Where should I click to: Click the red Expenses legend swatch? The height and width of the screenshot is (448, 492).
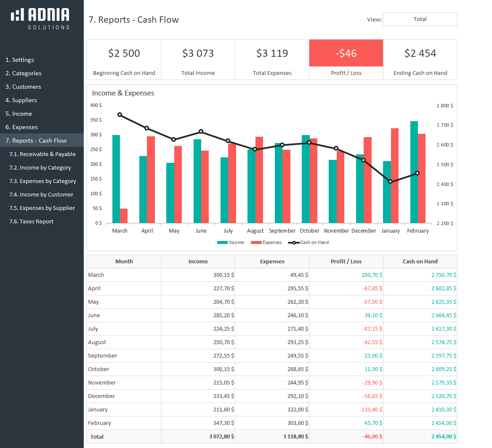tap(256, 243)
